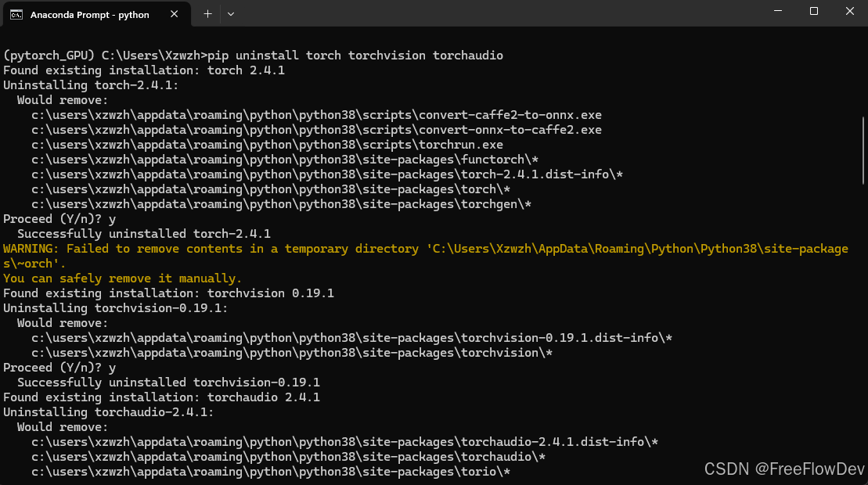This screenshot has width=868, height=485.
Task: Click 'Successfully uninstalled torch-2.4.1' line
Action: 144,234
